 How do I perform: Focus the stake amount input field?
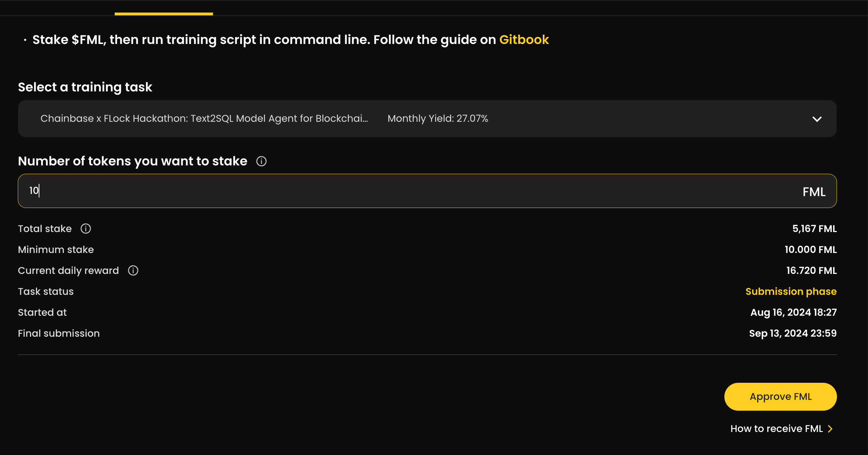tap(427, 191)
